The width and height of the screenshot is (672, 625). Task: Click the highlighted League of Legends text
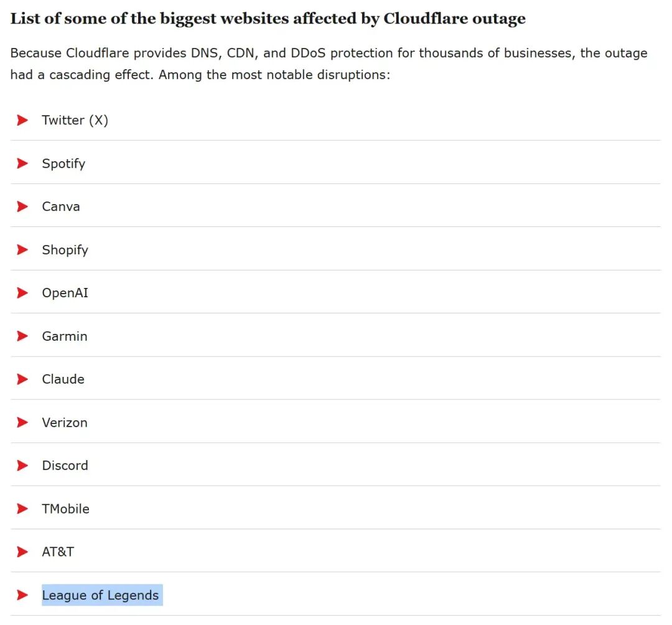[100, 595]
